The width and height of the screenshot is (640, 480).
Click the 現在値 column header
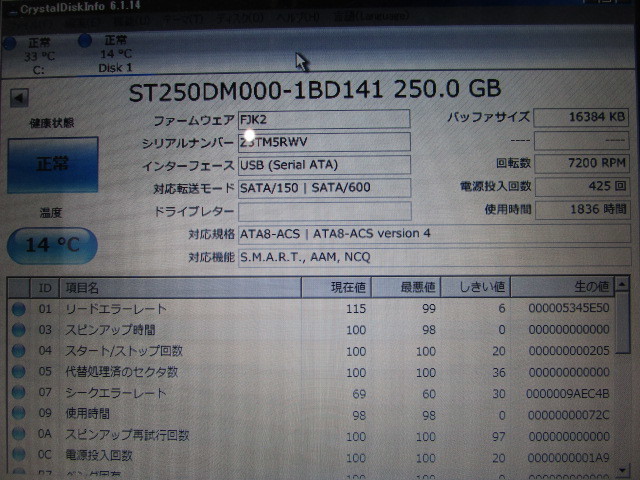tap(336, 287)
